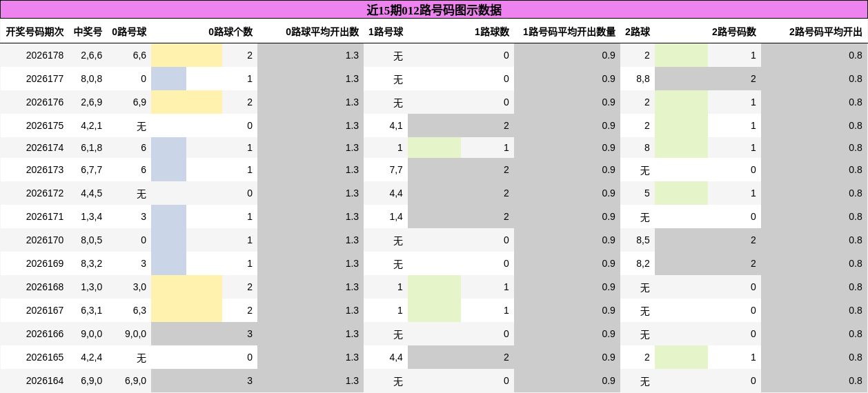868x393 pixels.
Task: Select winning number 8,0,5
Action: coord(91,240)
